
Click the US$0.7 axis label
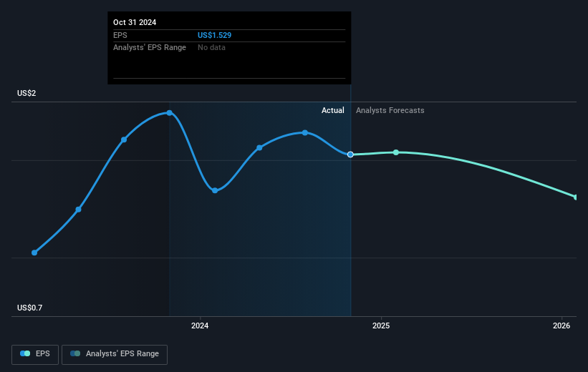click(x=29, y=308)
